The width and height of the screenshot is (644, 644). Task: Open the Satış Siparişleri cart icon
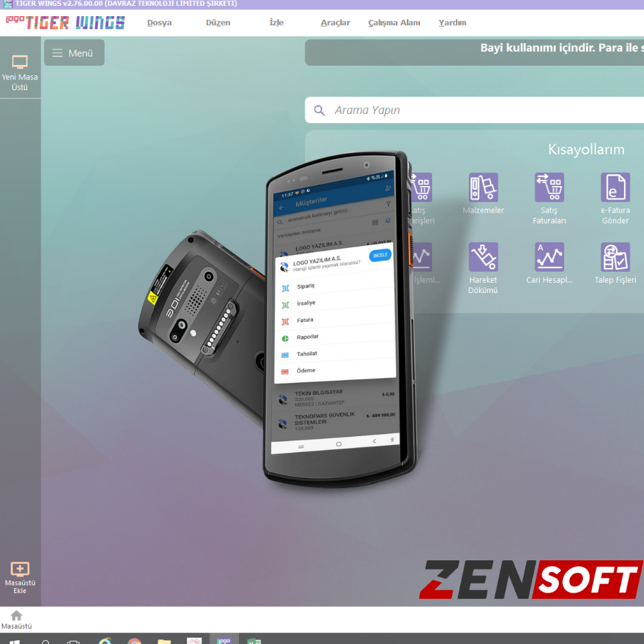click(422, 187)
